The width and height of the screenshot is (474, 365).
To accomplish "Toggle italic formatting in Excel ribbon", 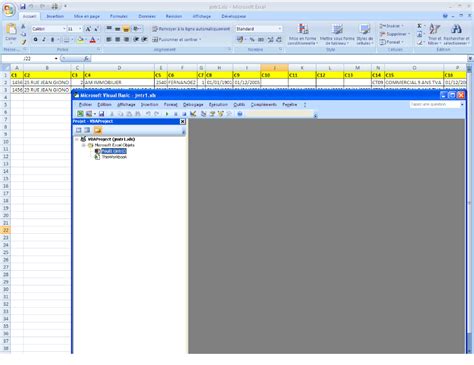I will pyautogui.click(x=44, y=40).
